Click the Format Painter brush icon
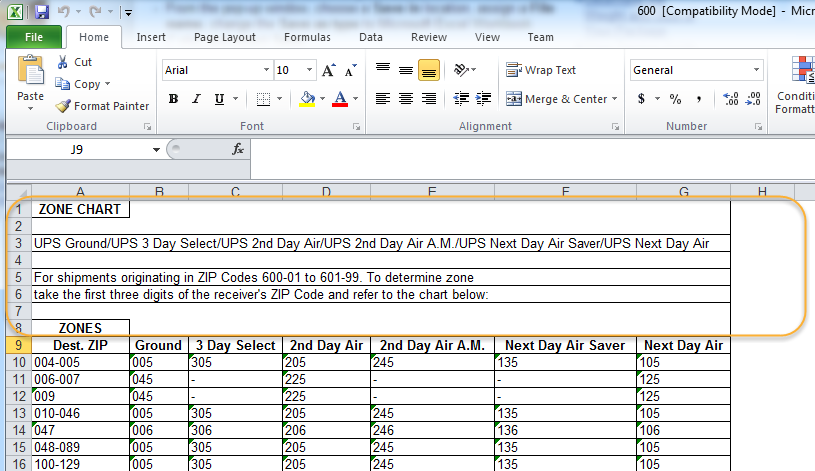Screen dimensions: 815x471 click(x=63, y=106)
